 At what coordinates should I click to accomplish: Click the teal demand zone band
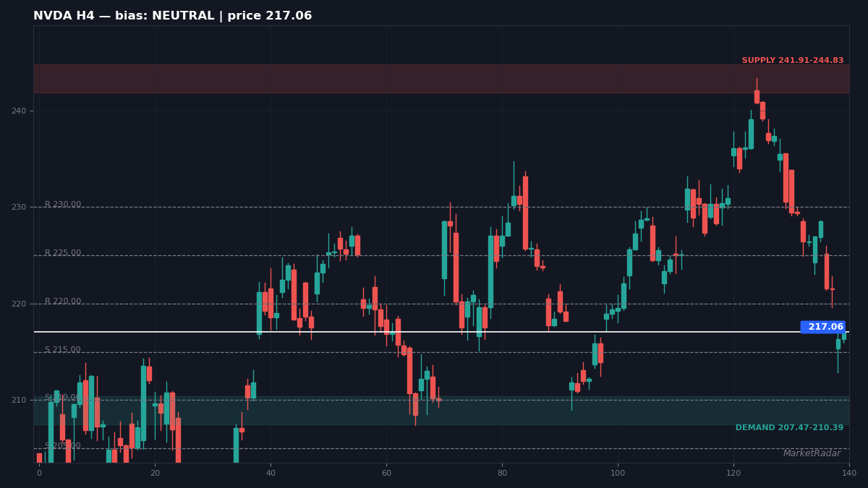(441, 410)
